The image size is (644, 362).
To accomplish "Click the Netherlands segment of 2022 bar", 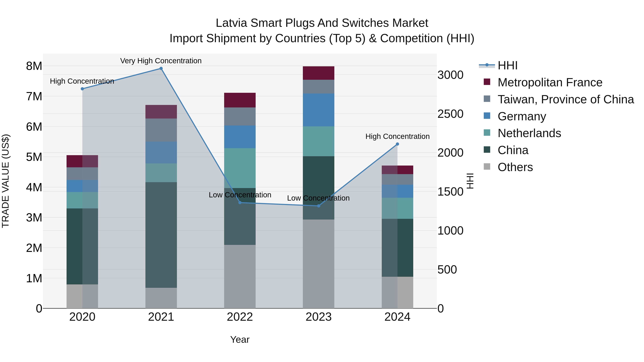I will [x=240, y=168].
